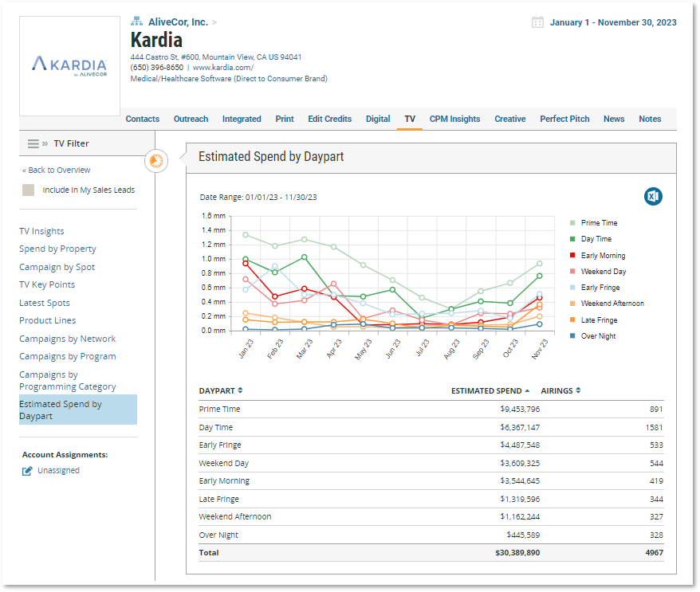This screenshot has width=700, height=592.
Task: Open the Creative tab
Action: 509,119
